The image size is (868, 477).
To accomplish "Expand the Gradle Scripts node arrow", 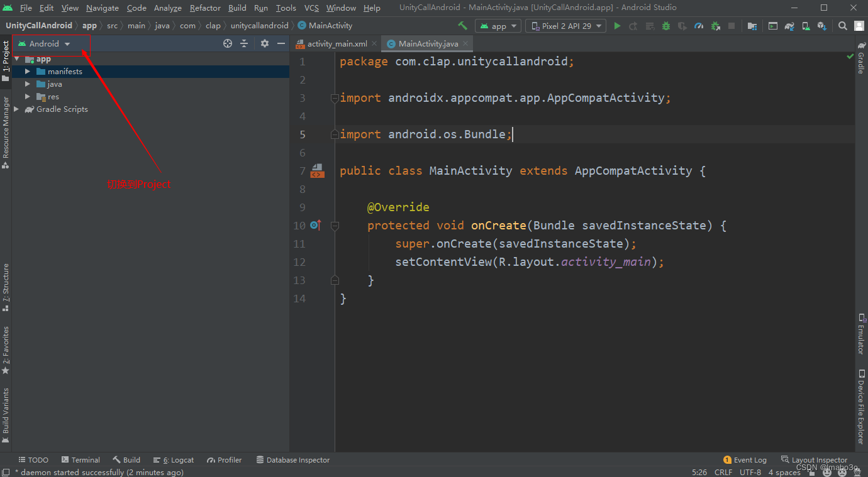I will (x=17, y=109).
